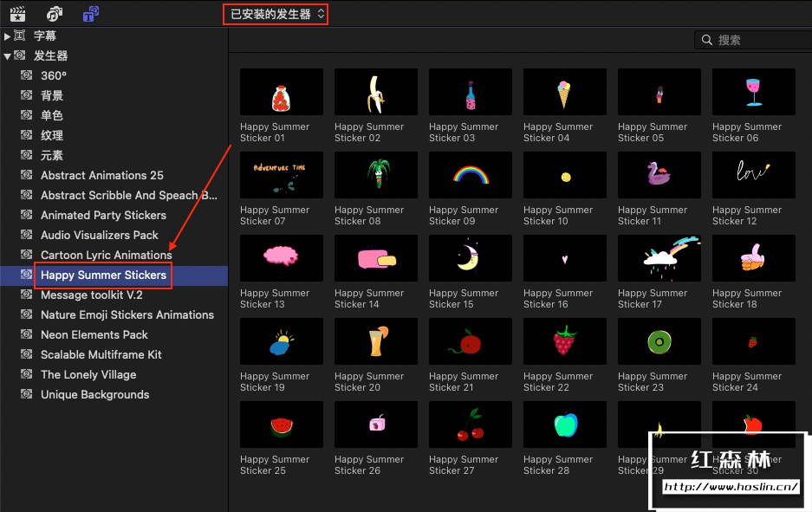Select Unique Backgrounds category
Viewport: 812px width, 512px height.
(x=94, y=394)
